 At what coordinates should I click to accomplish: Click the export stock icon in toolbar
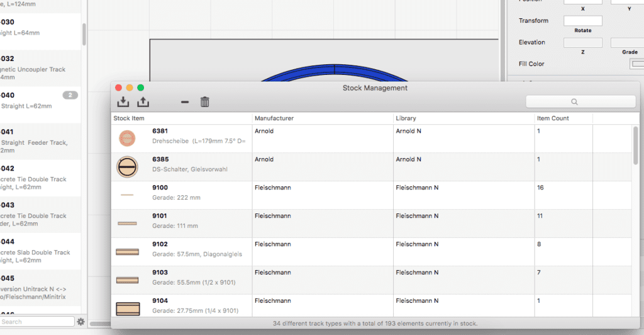coord(143,102)
